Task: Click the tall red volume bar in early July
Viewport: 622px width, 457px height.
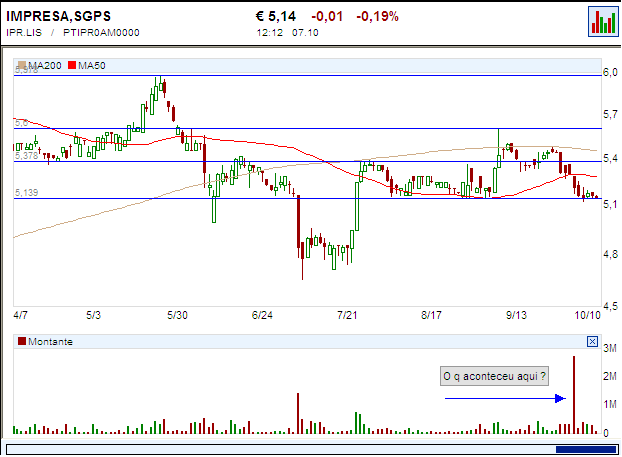Action: pyautogui.click(x=298, y=413)
